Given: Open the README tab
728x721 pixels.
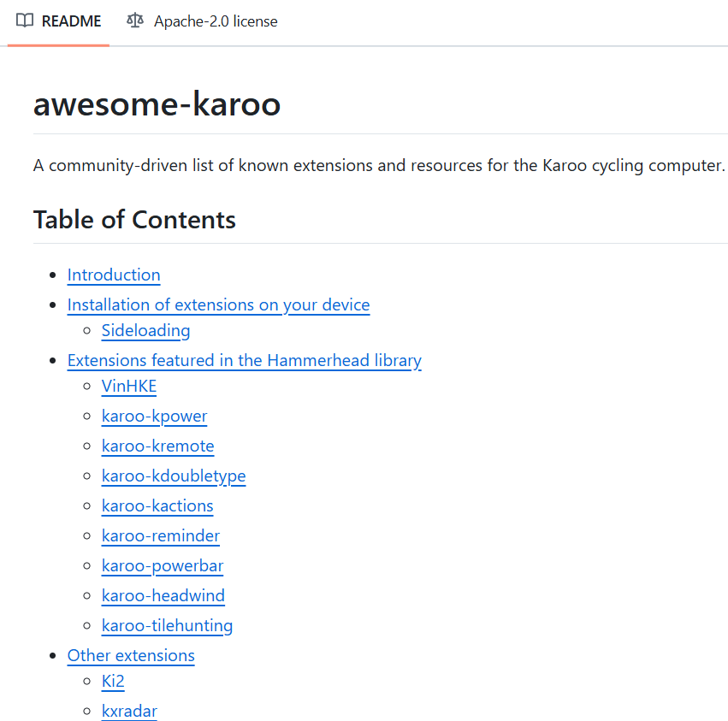Looking at the screenshot, I should (58, 21).
